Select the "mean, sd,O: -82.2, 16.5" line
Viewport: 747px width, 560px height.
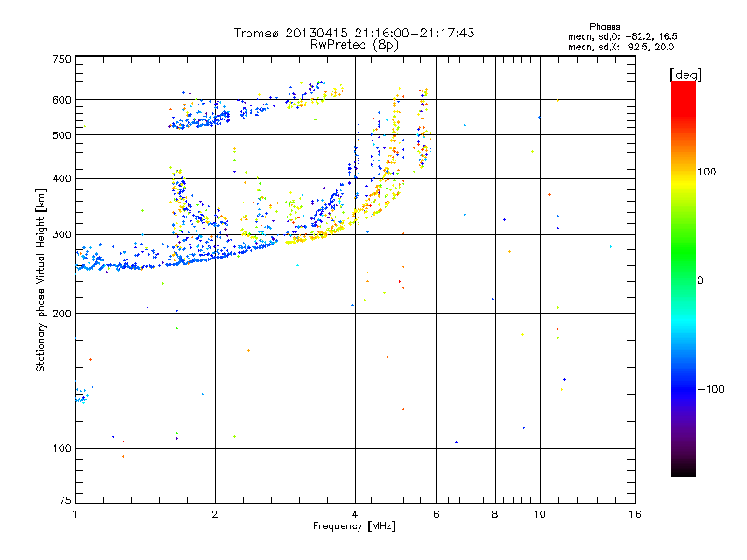tap(622, 36)
